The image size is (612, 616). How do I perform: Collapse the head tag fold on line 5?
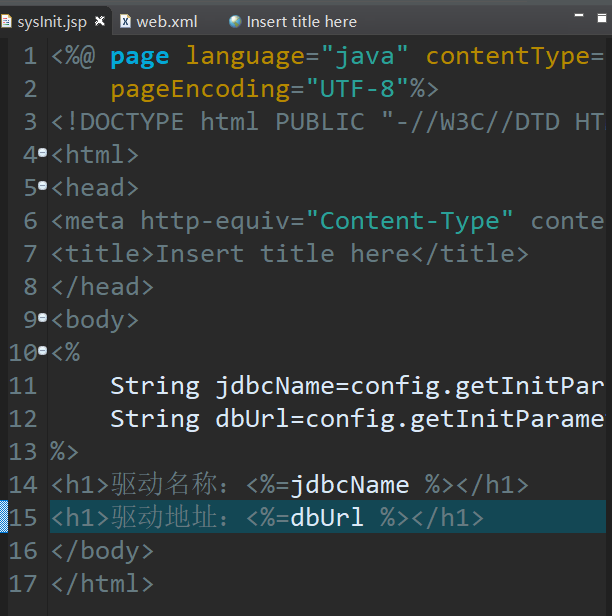pos(42,185)
